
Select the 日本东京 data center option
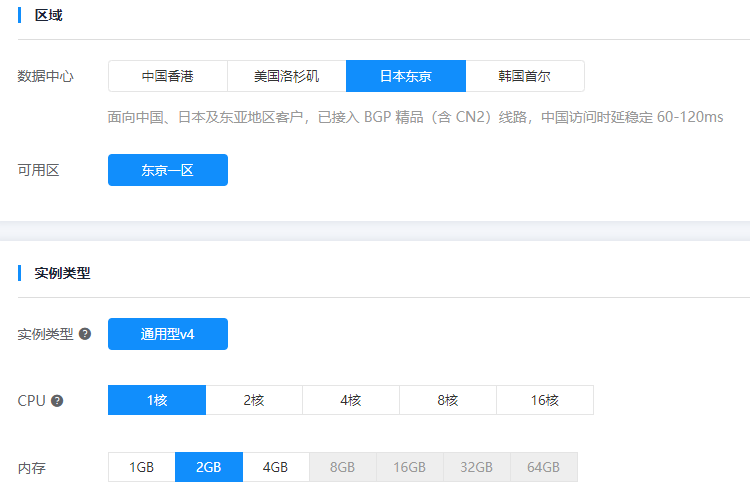[x=405, y=76]
